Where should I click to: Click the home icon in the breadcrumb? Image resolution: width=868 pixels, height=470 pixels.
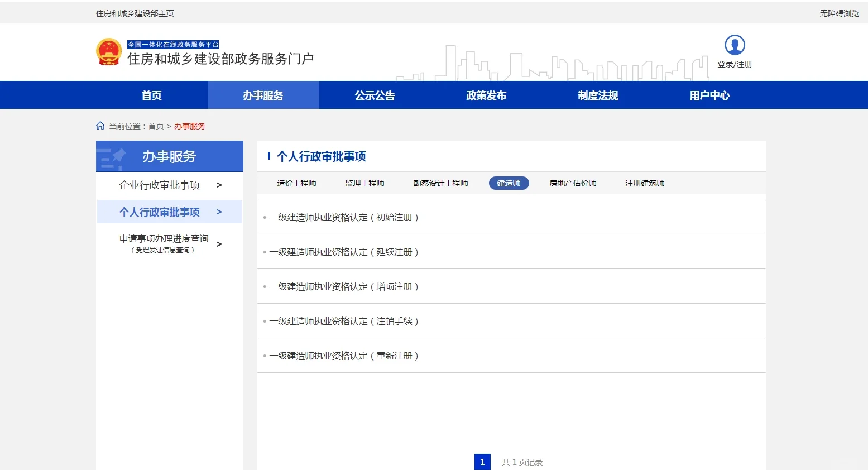click(100, 125)
